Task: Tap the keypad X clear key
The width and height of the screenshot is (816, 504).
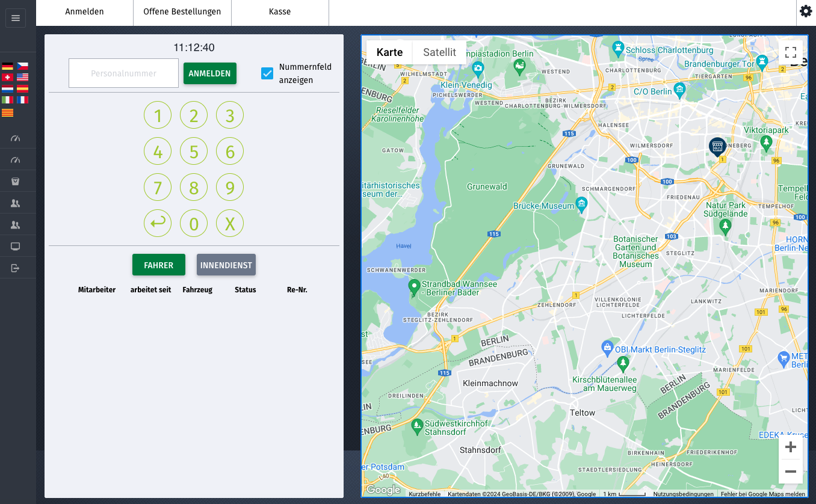Action: pyautogui.click(x=230, y=223)
